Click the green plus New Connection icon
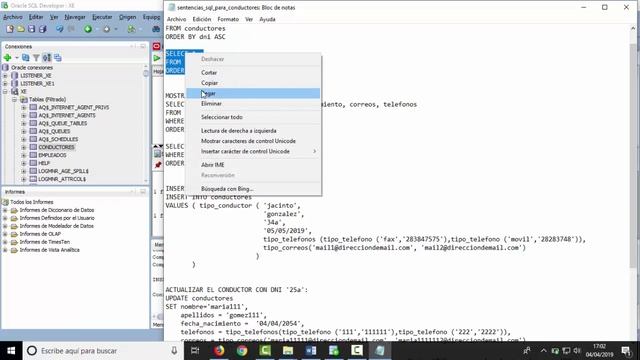 [x=7, y=58]
